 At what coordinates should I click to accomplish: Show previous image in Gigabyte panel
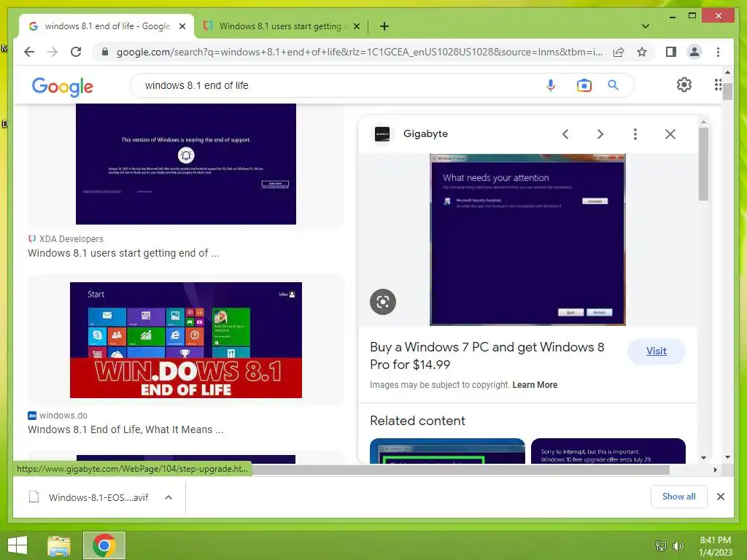coord(565,134)
